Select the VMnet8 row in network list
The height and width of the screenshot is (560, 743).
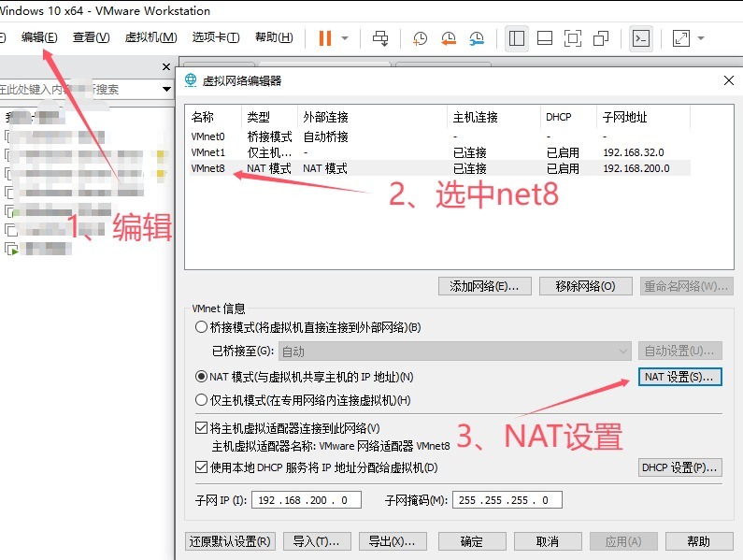click(208, 168)
